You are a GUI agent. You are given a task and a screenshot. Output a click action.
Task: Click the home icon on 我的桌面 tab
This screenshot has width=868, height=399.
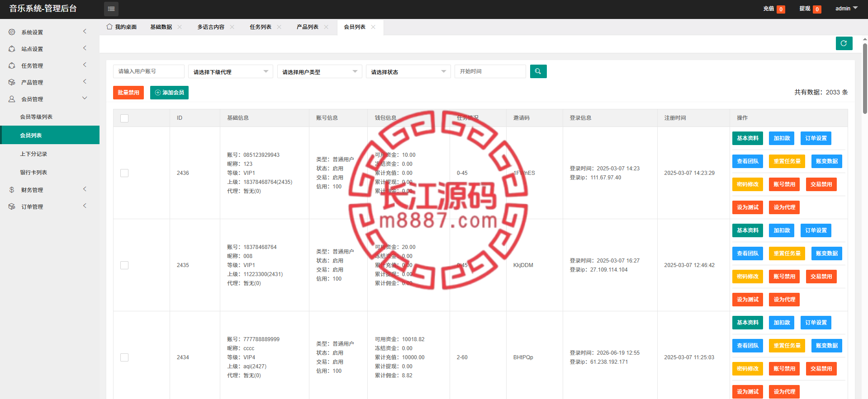[109, 27]
